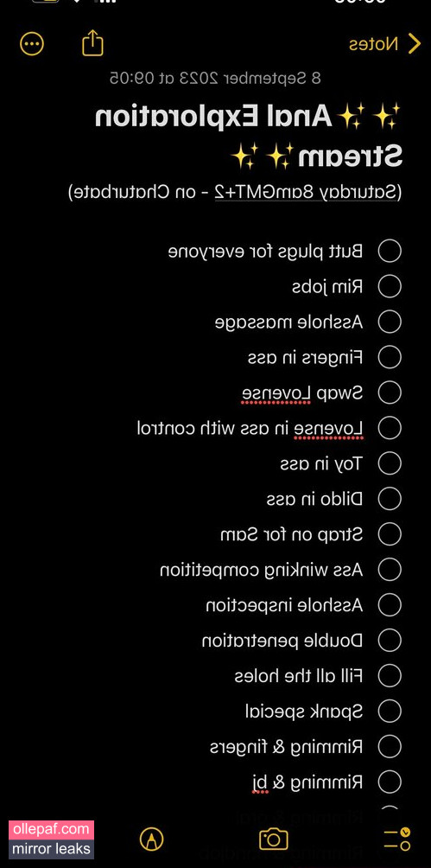Click the back chevron beside Notes
431x868 pixels.
[414, 44]
